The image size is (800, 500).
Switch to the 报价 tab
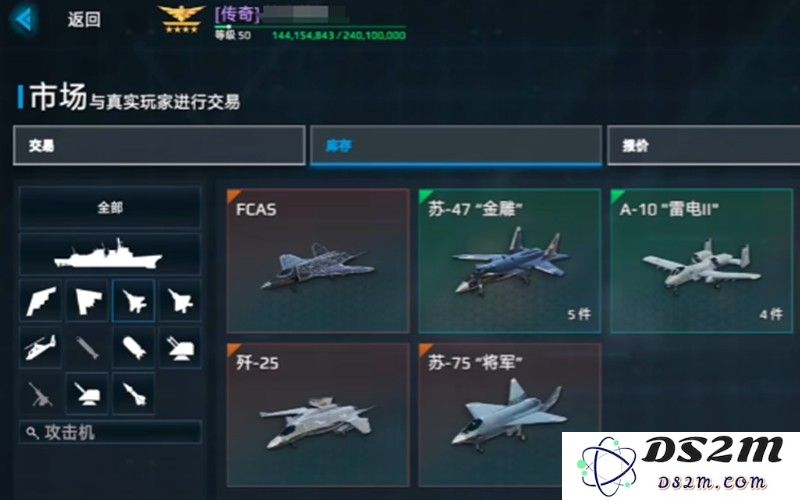pos(704,145)
